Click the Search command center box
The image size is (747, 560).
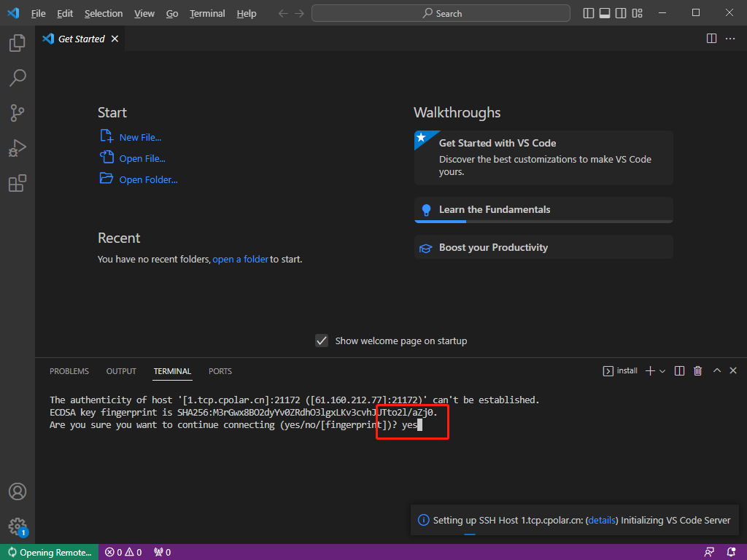[x=441, y=13]
